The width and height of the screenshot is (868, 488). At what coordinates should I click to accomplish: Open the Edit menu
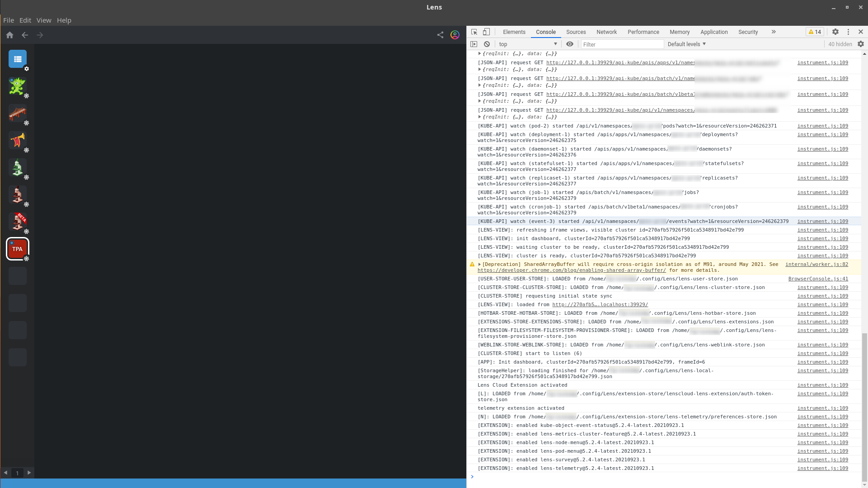coord(25,20)
